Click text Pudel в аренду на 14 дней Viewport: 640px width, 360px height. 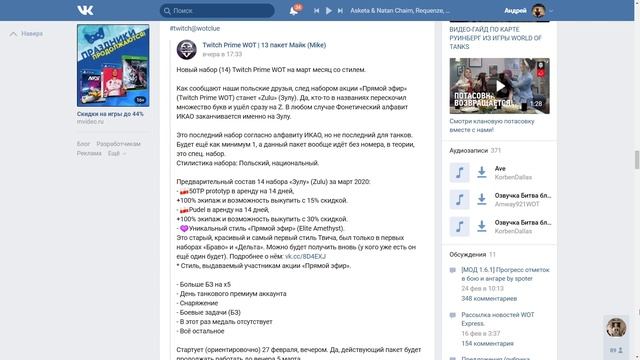click(x=229, y=210)
